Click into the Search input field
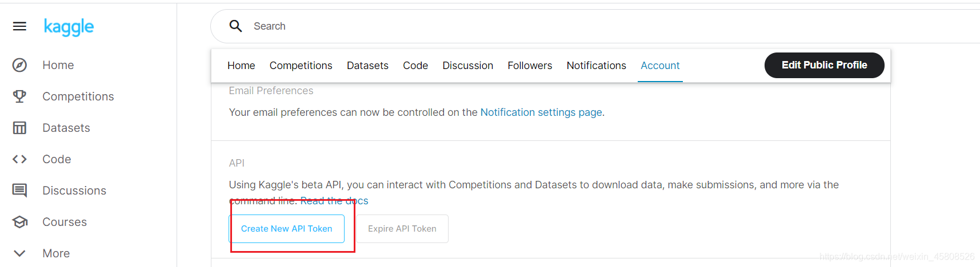This screenshot has width=980, height=267. 514,26
